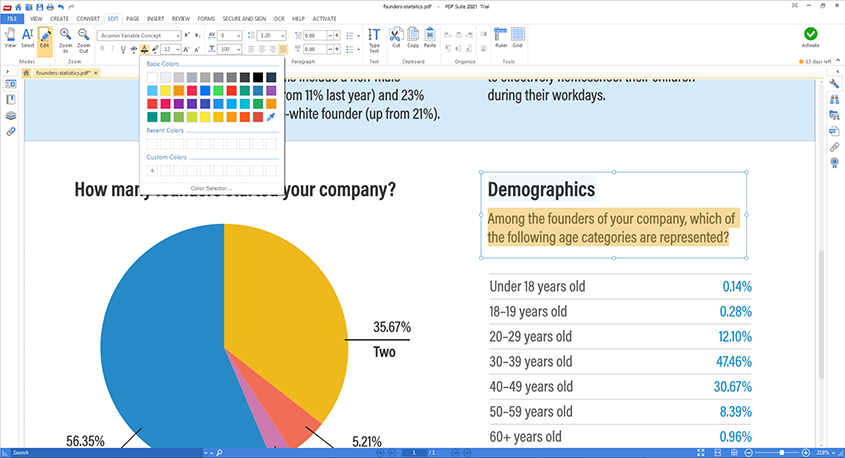Undo using the blue back arrow
This screenshot has width=845, height=458.
(60, 7)
